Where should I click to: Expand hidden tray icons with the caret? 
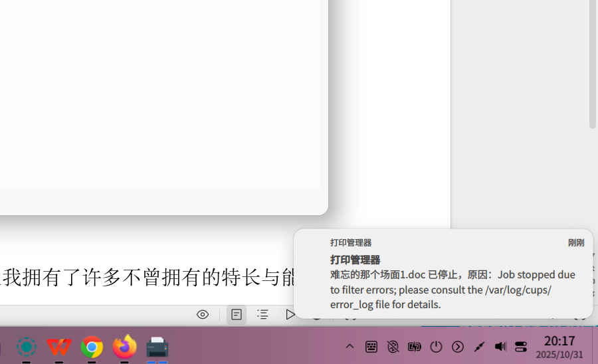click(349, 347)
